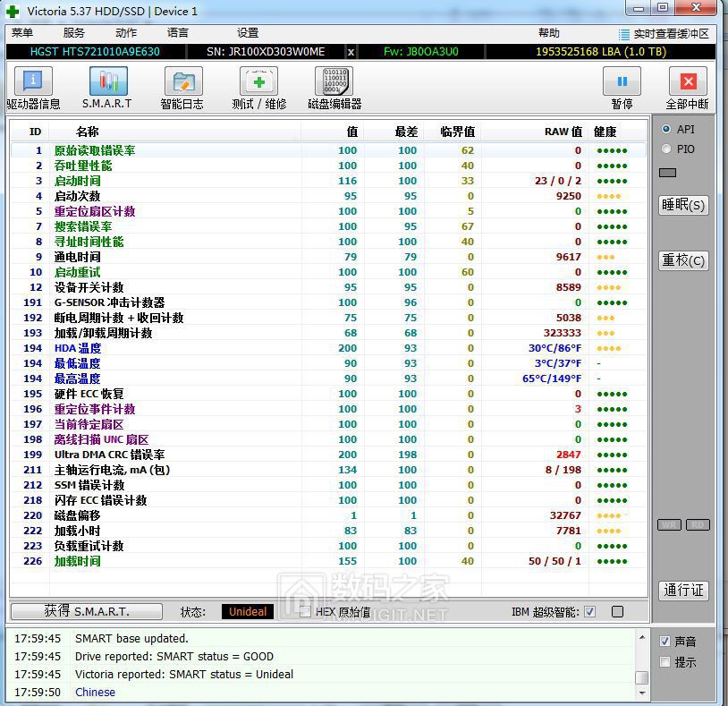
Task: Open the Test / Repair (测试/维修) icon
Action: point(258,81)
